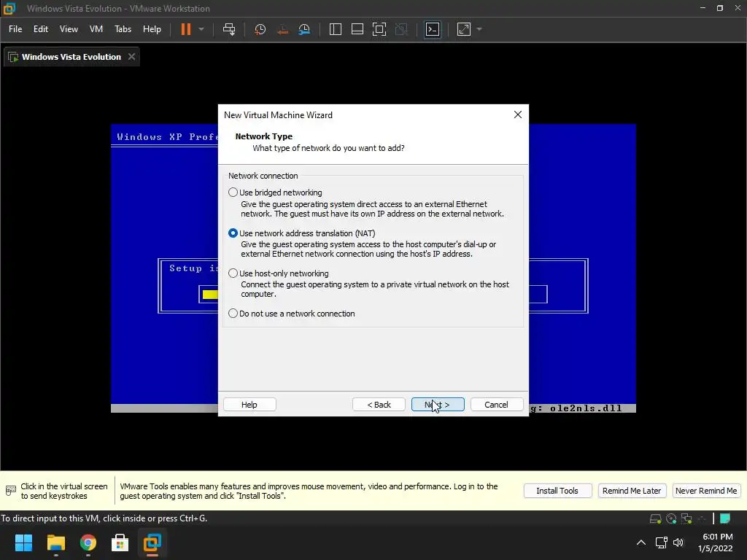Click the CD/DVD device status icon

[x=671, y=518]
